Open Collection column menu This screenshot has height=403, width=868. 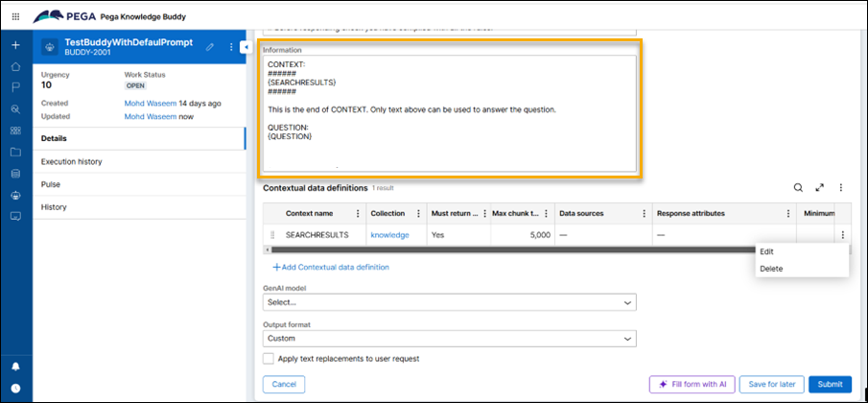pos(418,213)
